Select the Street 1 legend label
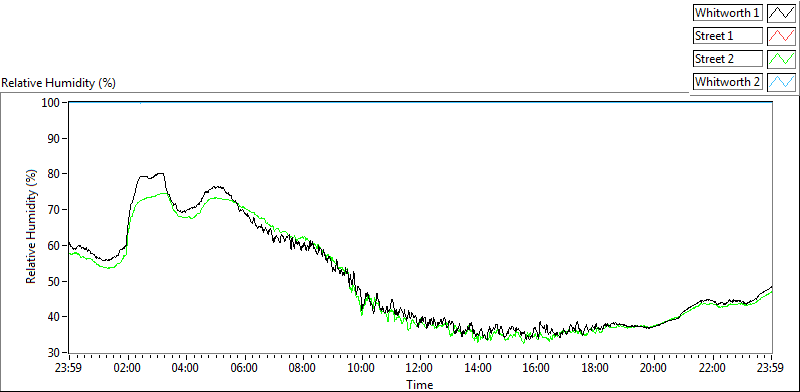 727,36
